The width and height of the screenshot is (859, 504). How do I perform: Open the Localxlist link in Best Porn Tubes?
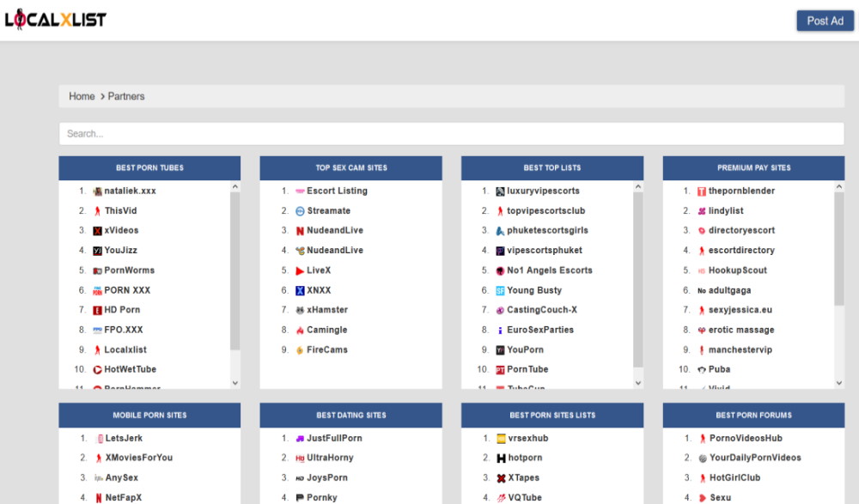point(125,349)
